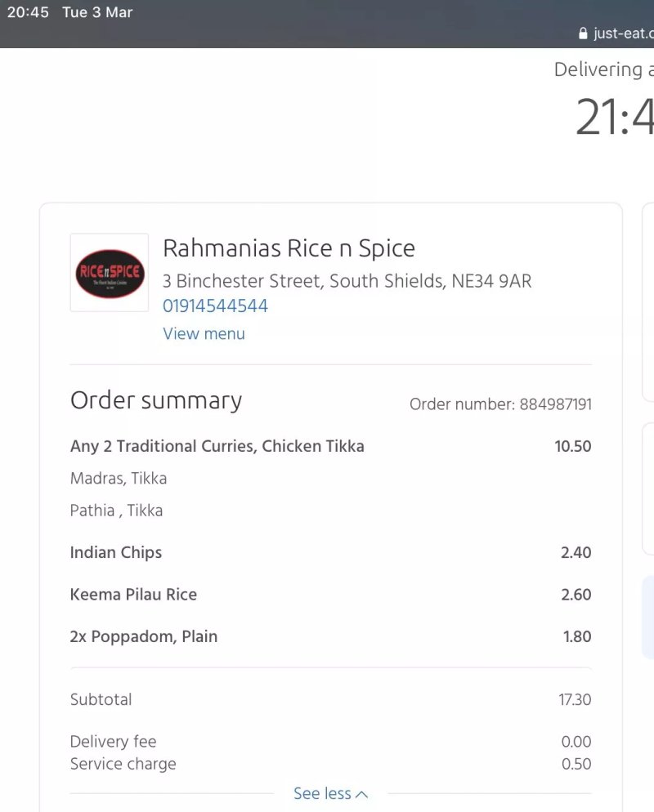Tap the status bar clock showing 20:45

28,12
